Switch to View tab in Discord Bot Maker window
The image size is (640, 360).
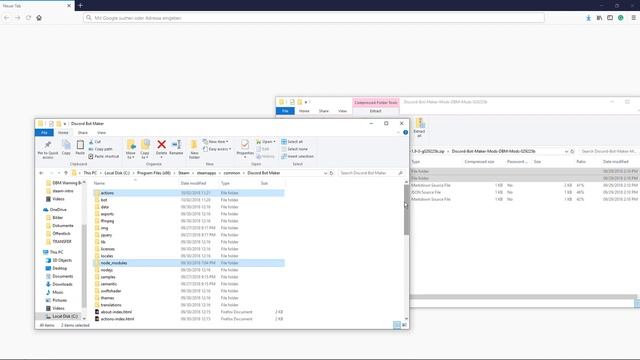(x=101, y=133)
